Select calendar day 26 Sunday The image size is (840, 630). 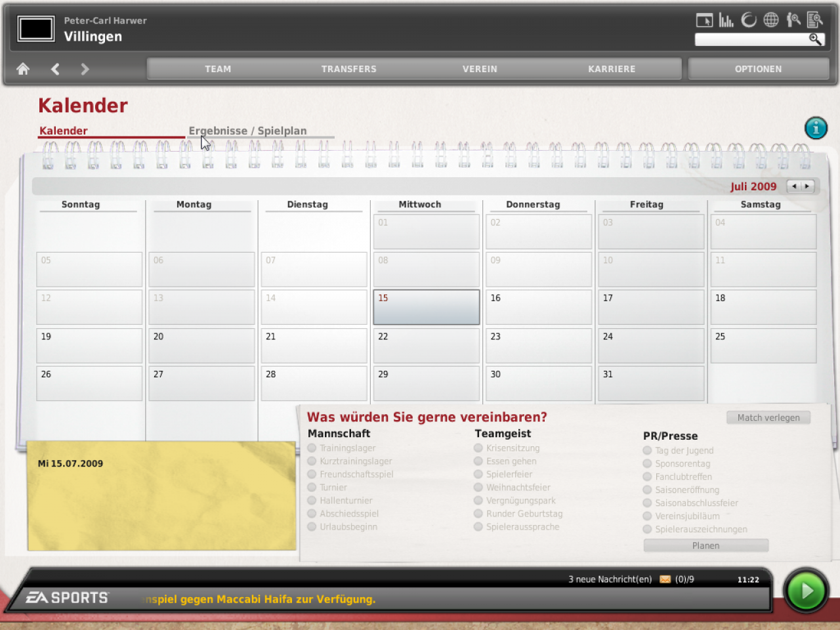pos(89,383)
